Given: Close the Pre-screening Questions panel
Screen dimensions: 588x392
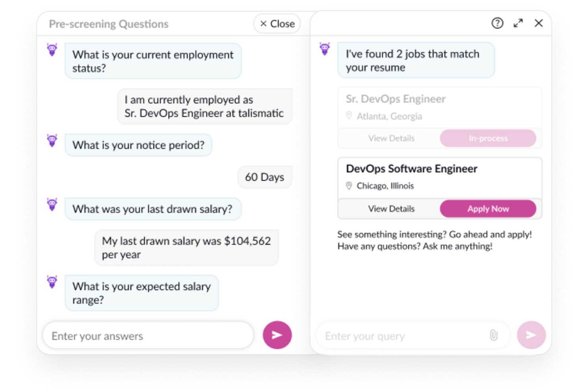Looking at the screenshot, I should (x=277, y=23).
